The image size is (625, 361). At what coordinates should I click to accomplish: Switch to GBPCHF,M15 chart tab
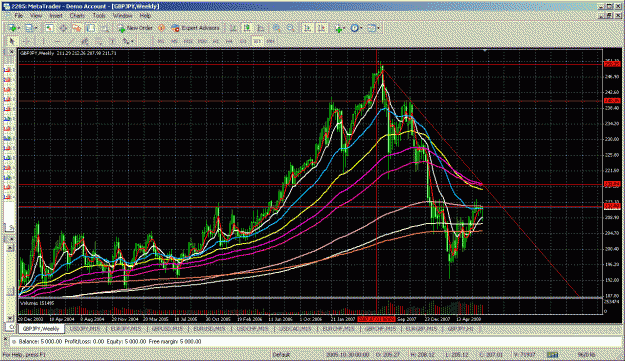(x=381, y=329)
